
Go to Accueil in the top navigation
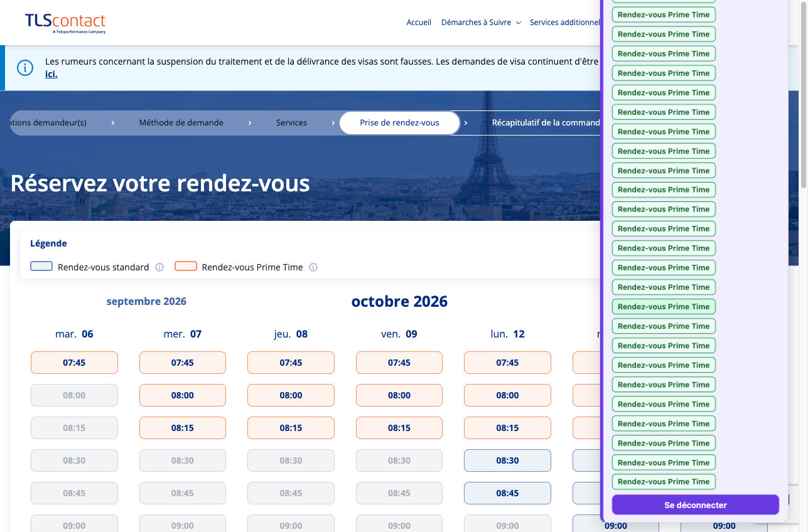tap(419, 23)
